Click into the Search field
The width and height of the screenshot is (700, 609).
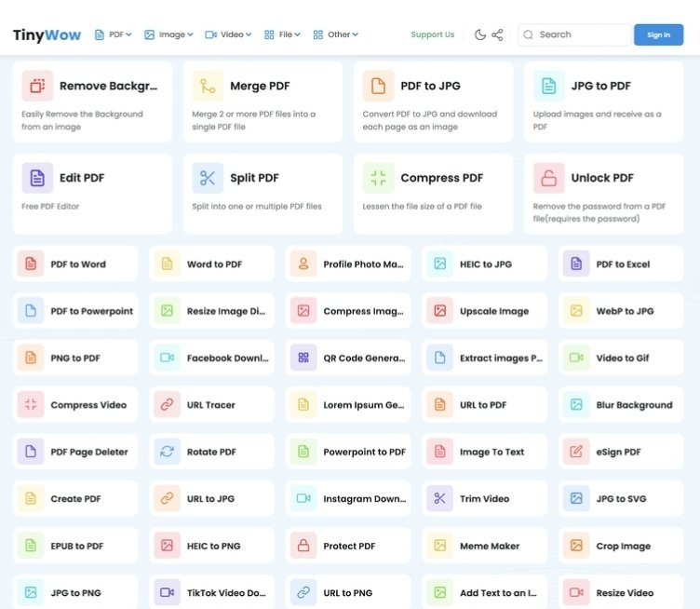[574, 34]
